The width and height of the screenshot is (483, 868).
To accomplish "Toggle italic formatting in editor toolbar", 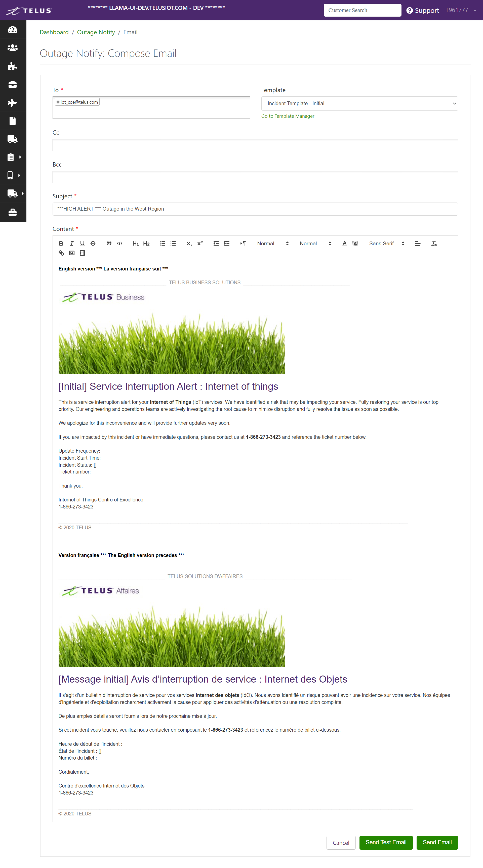I will point(71,243).
